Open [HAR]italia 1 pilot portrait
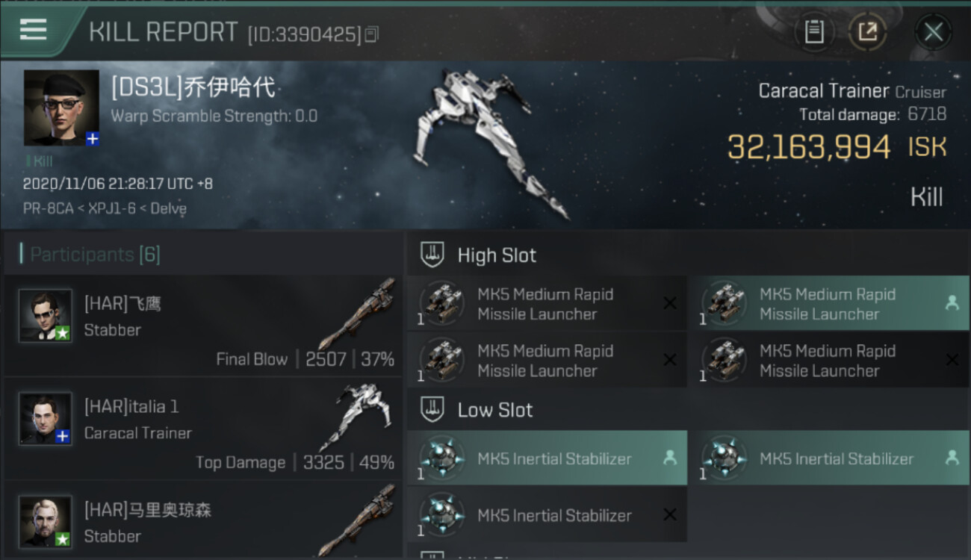Viewport: 971px width, 560px height. pos(46,418)
